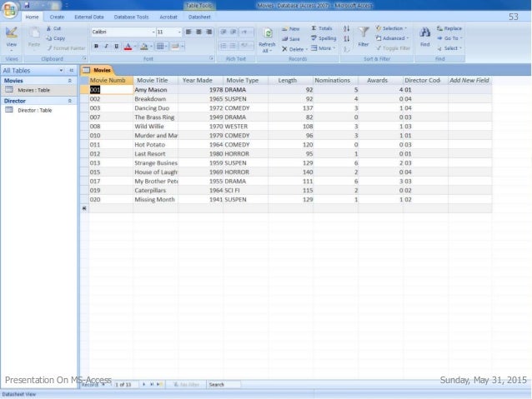Open the All Tables pane dropdown
The height and width of the screenshot is (399, 532).
pyautogui.click(x=61, y=71)
